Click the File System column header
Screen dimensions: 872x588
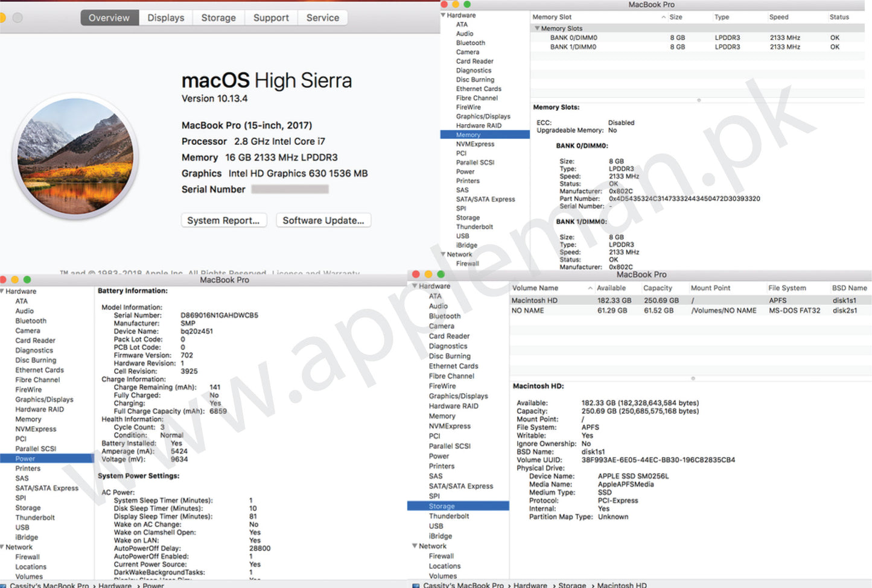click(x=787, y=288)
